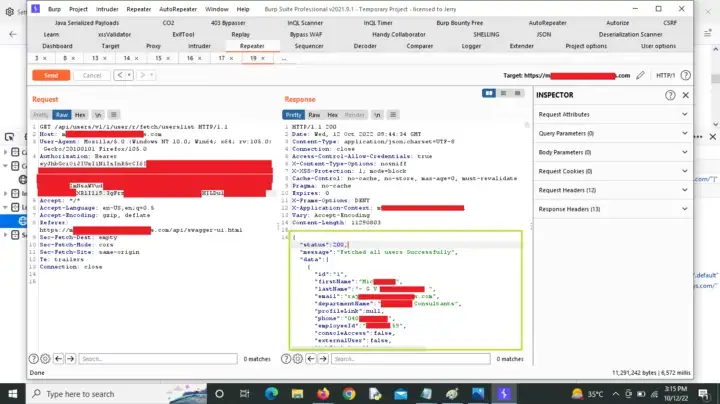Toggle response non-printable characters \n

(x=377, y=115)
